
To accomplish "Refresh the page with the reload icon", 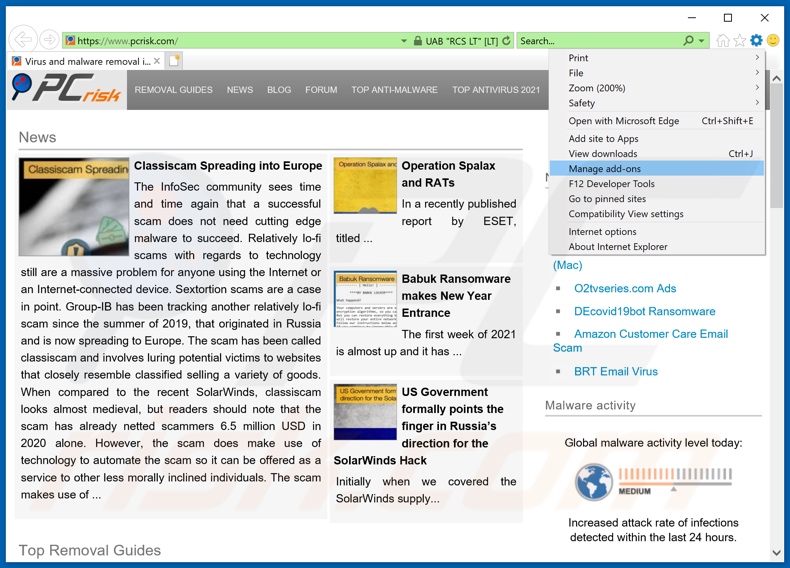I will tap(508, 41).
